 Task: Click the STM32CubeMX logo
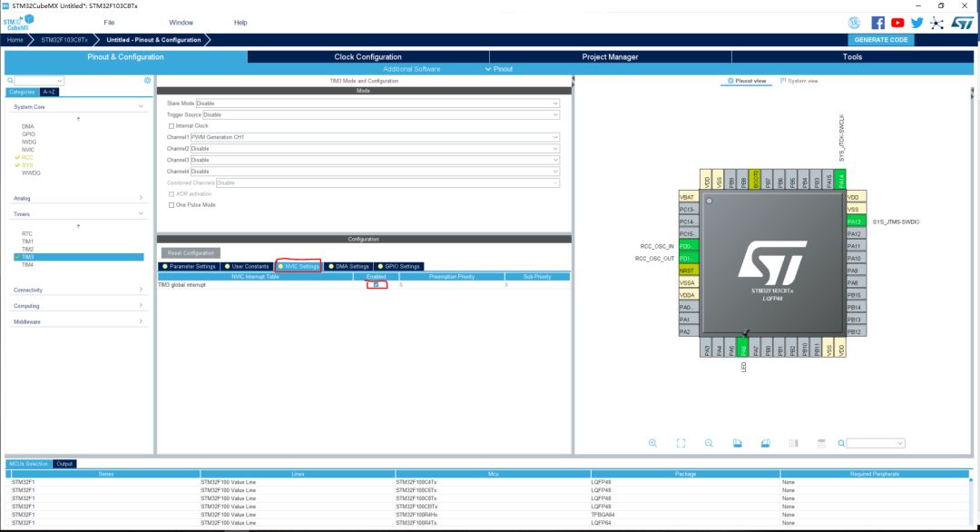[x=18, y=23]
